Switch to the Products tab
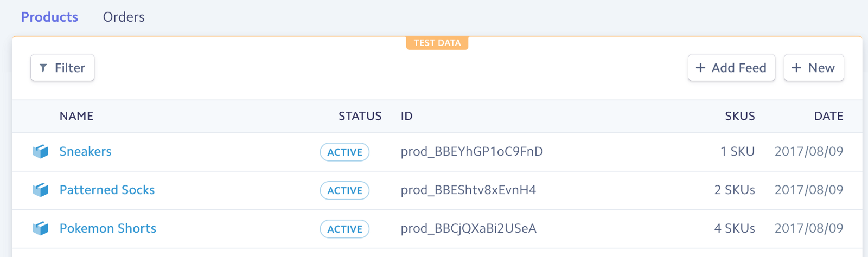Image resolution: width=868 pixels, height=257 pixels. point(49,17)
